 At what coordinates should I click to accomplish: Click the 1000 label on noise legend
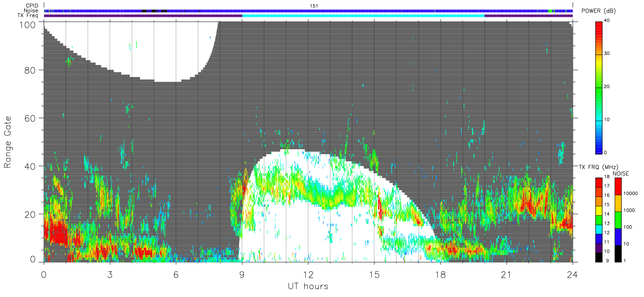click(630, 210)
